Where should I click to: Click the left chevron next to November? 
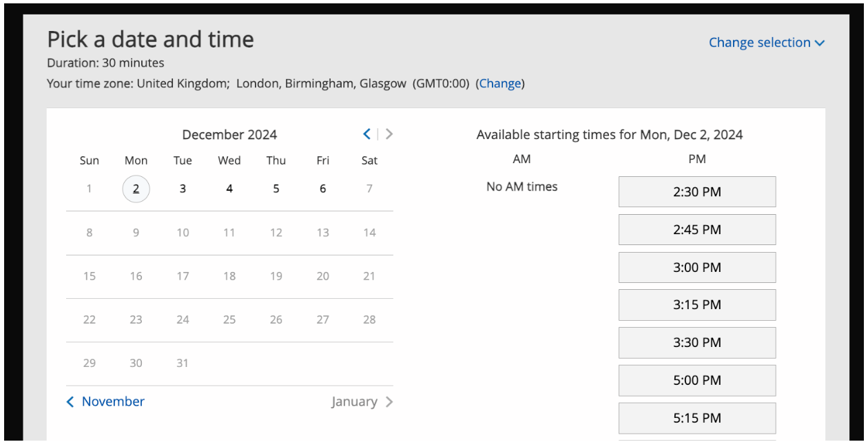[70, 402]
